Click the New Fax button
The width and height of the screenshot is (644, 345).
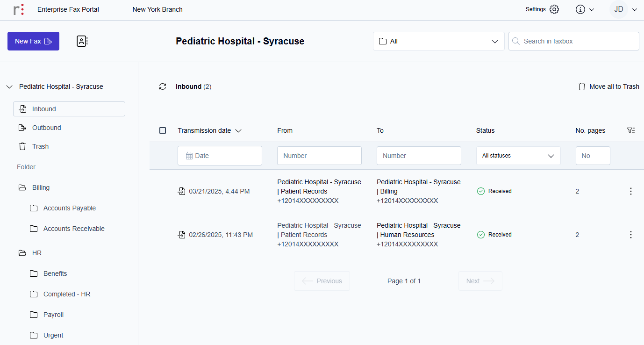point(33,41)
